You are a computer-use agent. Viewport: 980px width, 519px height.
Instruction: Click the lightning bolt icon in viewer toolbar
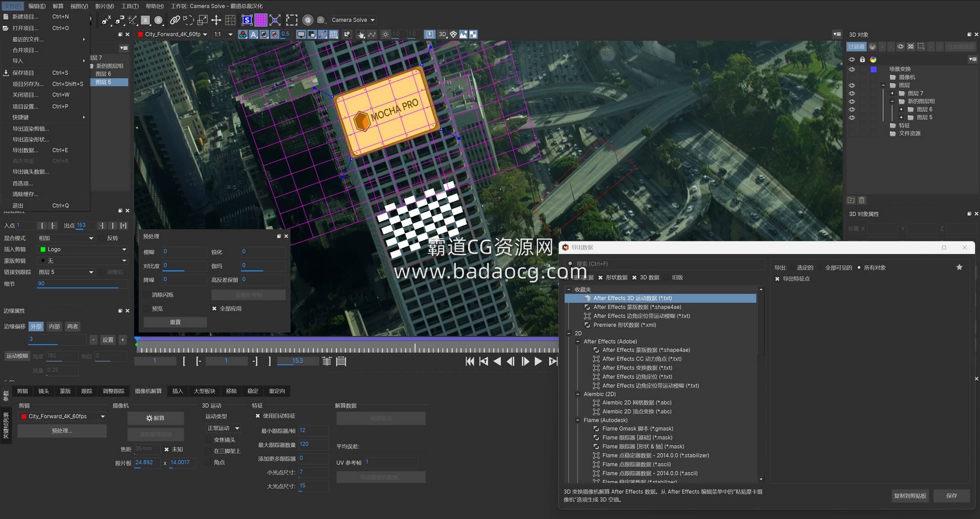(x=430, y=34)
